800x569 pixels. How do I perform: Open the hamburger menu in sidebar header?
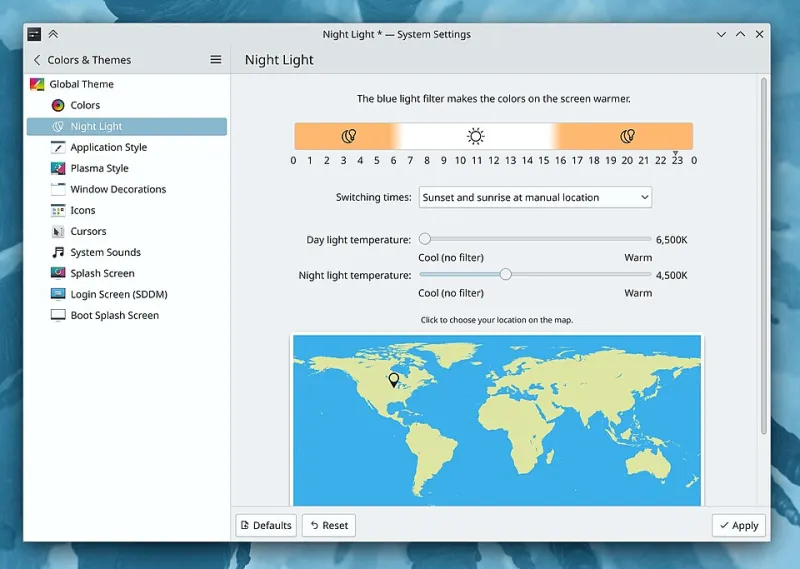pos(216,60)
